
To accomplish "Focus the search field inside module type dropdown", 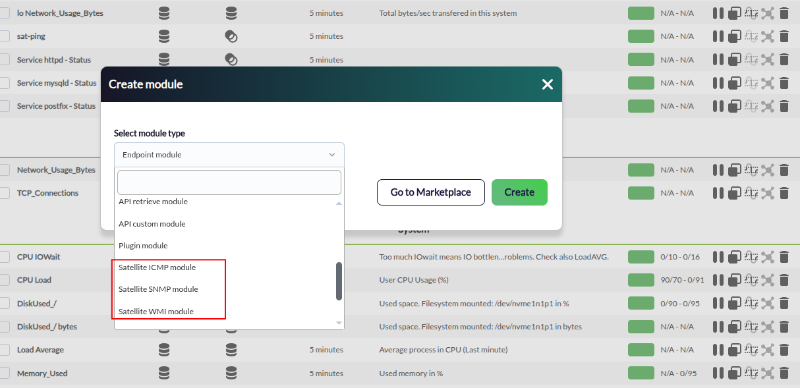I will pos(229,182).
